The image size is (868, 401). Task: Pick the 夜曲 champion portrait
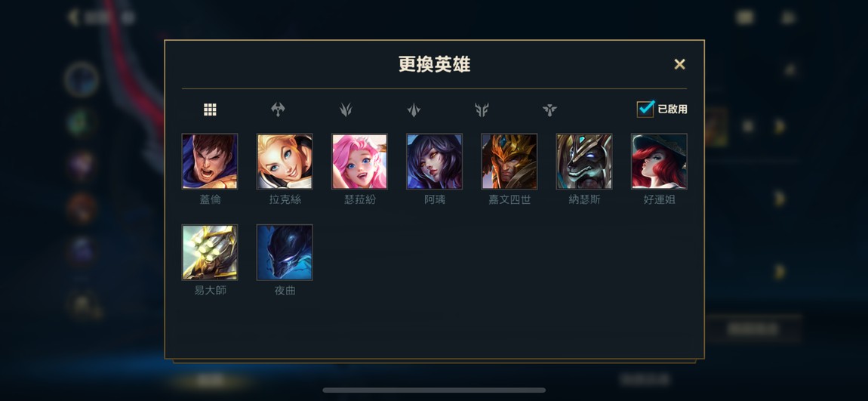tap(285, 252)
